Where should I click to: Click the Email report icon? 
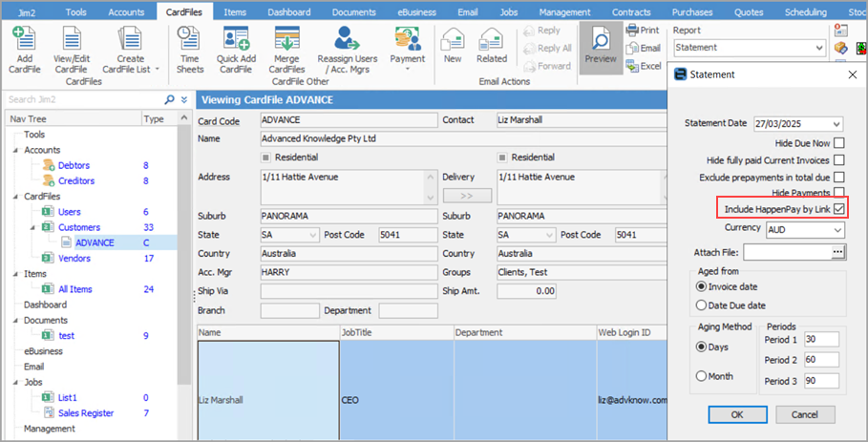[x=632, y=48]
